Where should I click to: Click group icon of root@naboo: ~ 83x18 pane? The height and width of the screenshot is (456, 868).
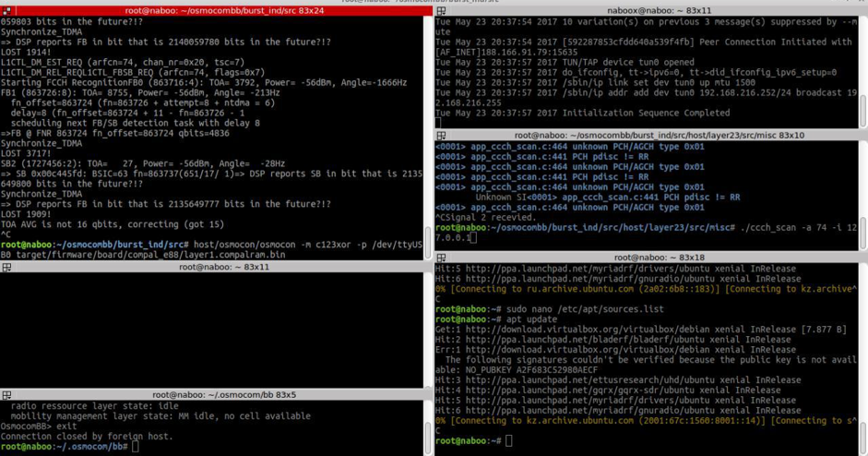click(441, 258)
